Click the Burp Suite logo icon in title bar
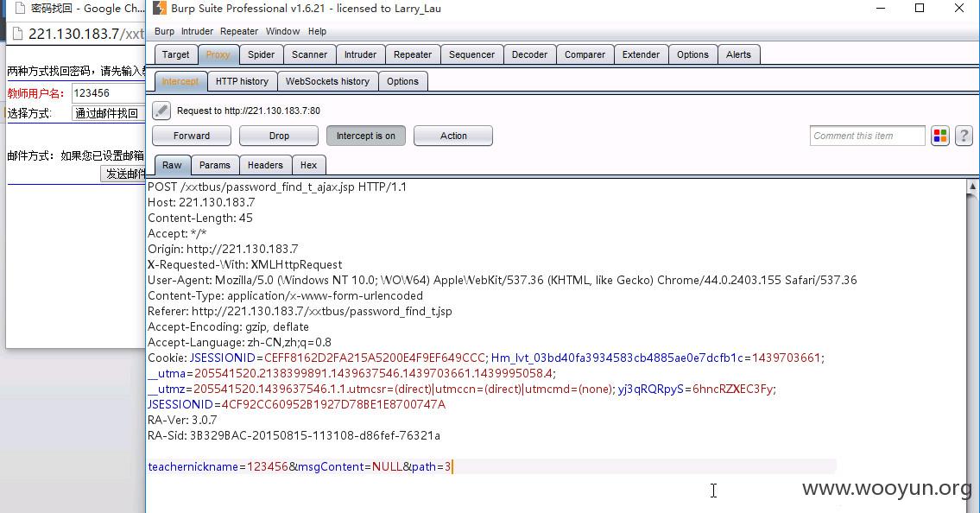Image resolution: width=980 pixels, height=513 pixels. click(x=160, y=8)
